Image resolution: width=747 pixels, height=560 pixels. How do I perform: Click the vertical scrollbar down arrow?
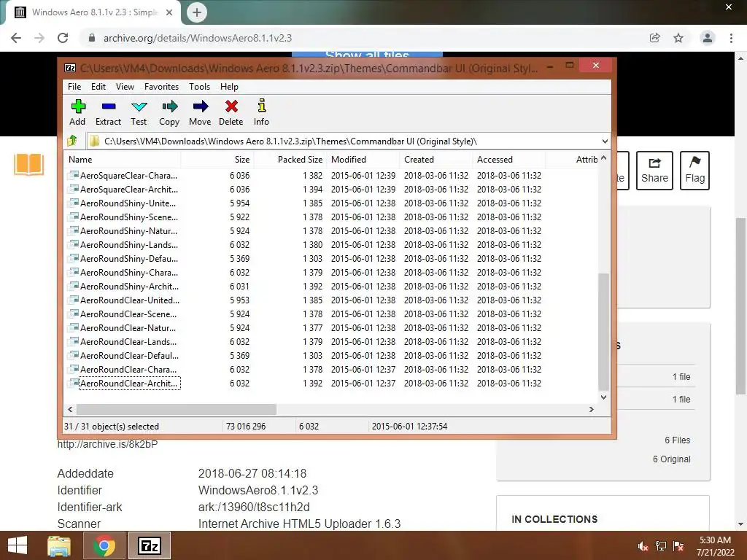(603, 397)
